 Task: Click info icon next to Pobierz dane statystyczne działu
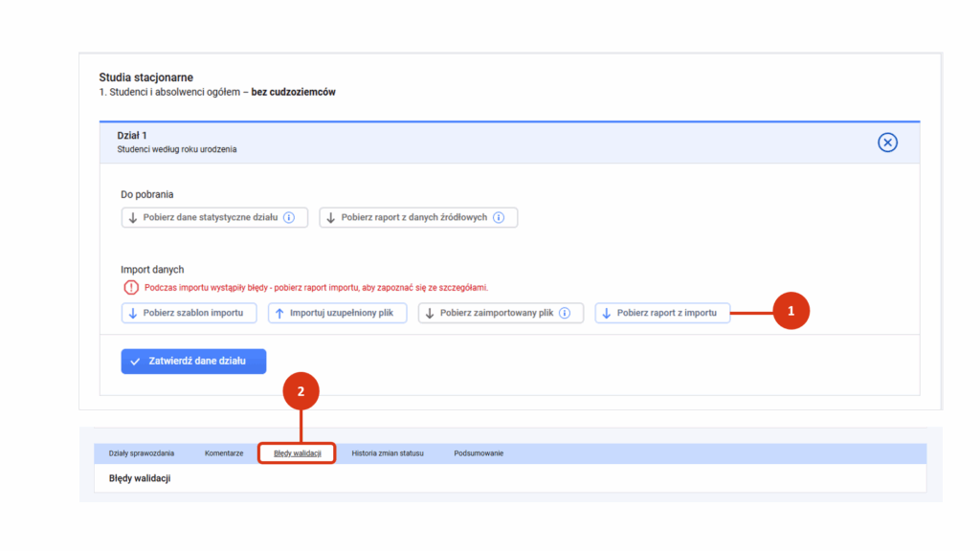click(x=289, y=217)
